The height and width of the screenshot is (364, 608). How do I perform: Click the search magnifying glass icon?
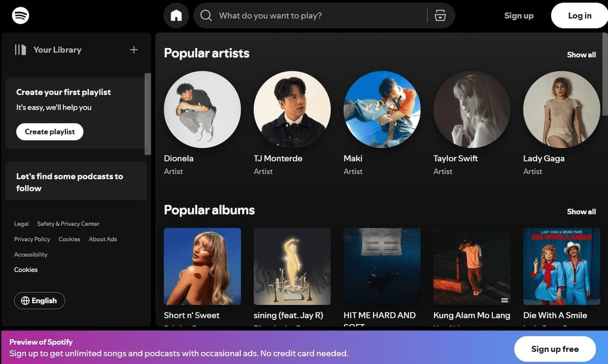click(206, 16)
